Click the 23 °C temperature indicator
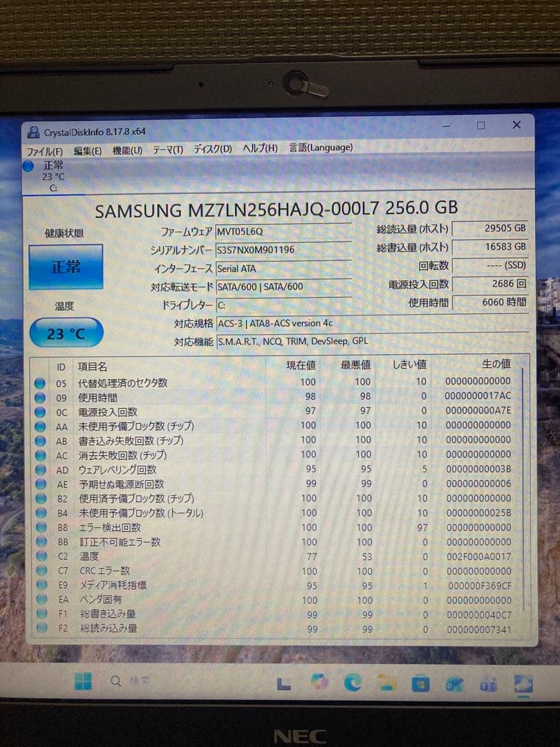 (66, 333)
